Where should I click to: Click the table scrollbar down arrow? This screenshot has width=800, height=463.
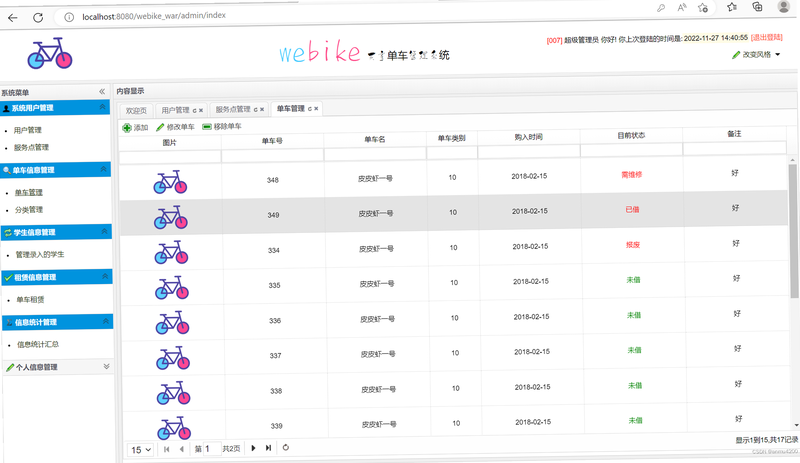[x=796, y=425]
